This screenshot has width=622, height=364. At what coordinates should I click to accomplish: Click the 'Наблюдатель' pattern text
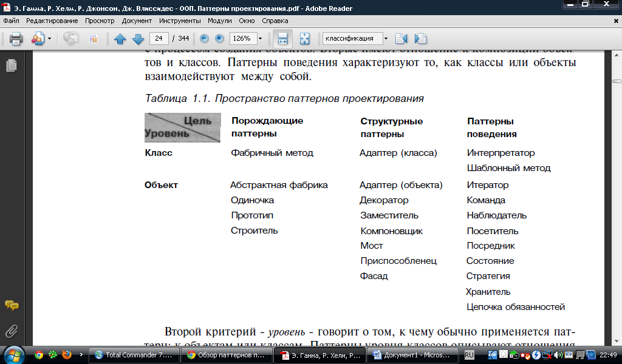(497, 215)
